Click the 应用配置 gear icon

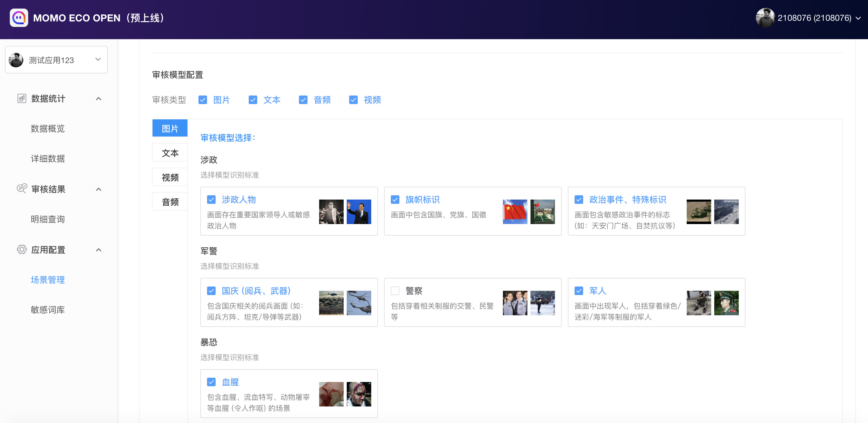[x=21, y=249]
